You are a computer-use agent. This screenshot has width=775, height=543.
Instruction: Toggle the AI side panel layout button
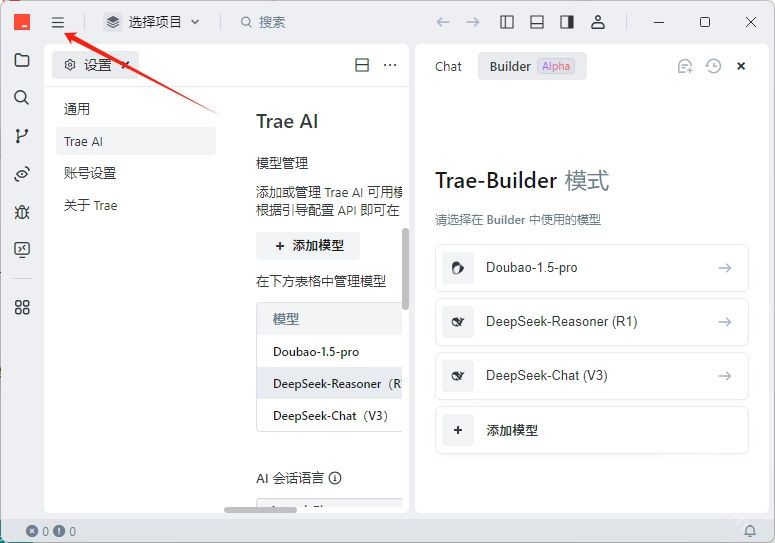(x=567, y=22)
